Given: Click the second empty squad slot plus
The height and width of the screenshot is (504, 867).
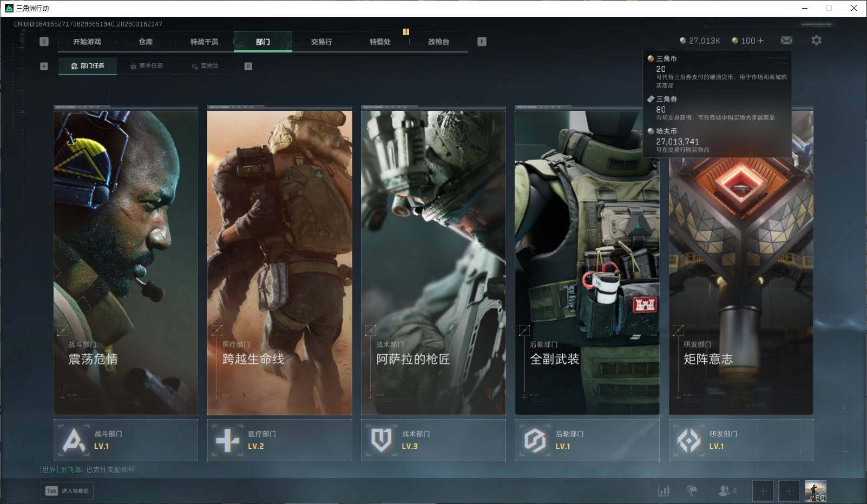Looking at the screenshot, I should [789, 491].
